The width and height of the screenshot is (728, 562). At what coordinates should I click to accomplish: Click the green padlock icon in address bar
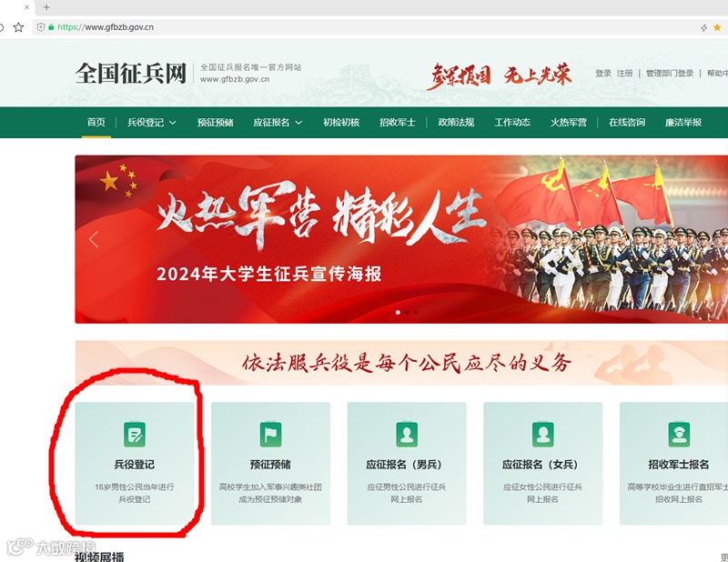point(51,27)
